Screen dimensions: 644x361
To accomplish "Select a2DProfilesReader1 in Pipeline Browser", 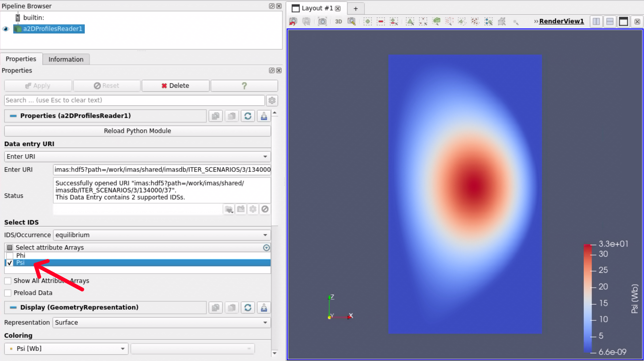I will pos(49,29).
